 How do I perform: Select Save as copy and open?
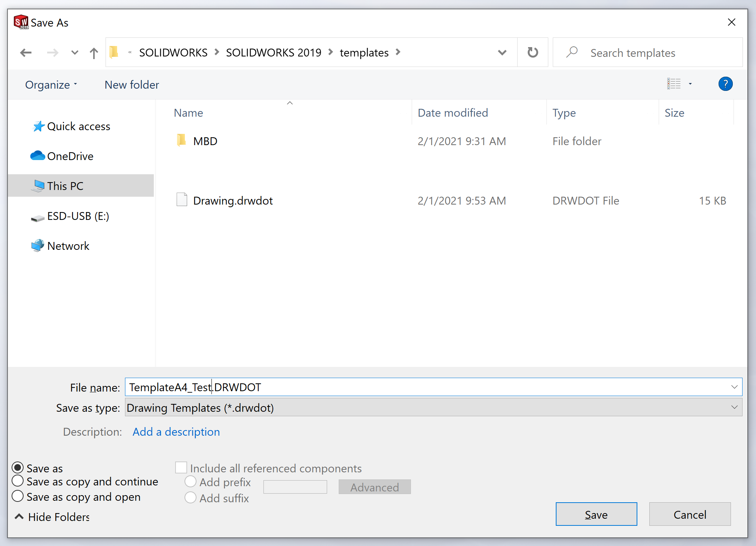18,496
